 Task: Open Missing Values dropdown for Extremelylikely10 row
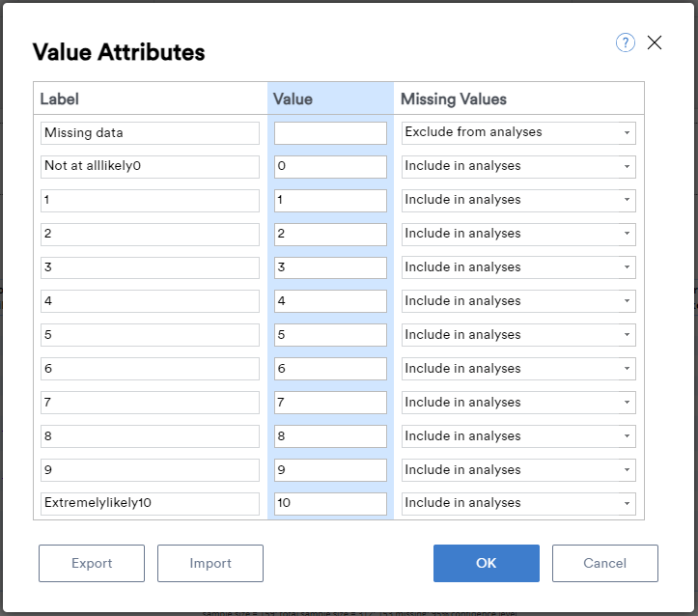[x=518, y=503]
